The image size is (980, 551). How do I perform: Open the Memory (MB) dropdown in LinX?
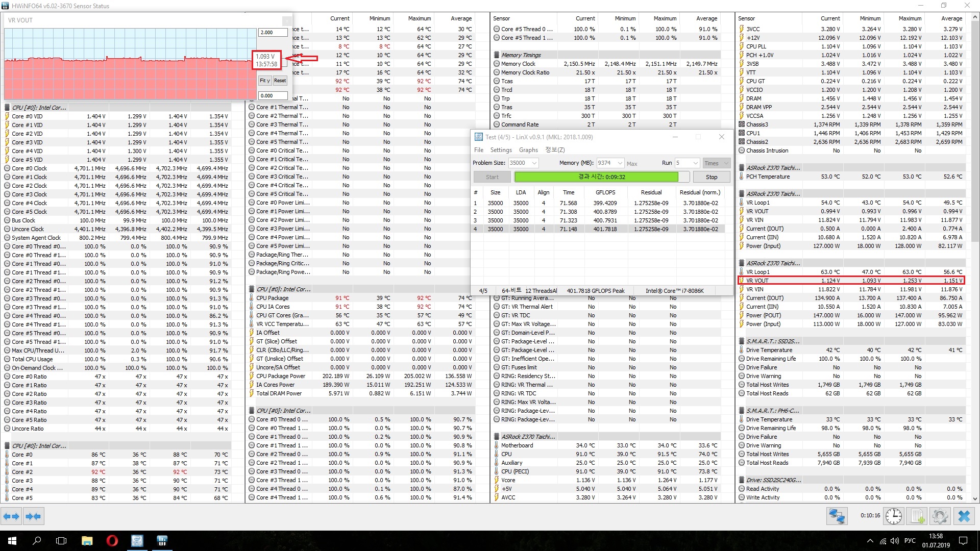pyautogui.click(x=620, y=163)
